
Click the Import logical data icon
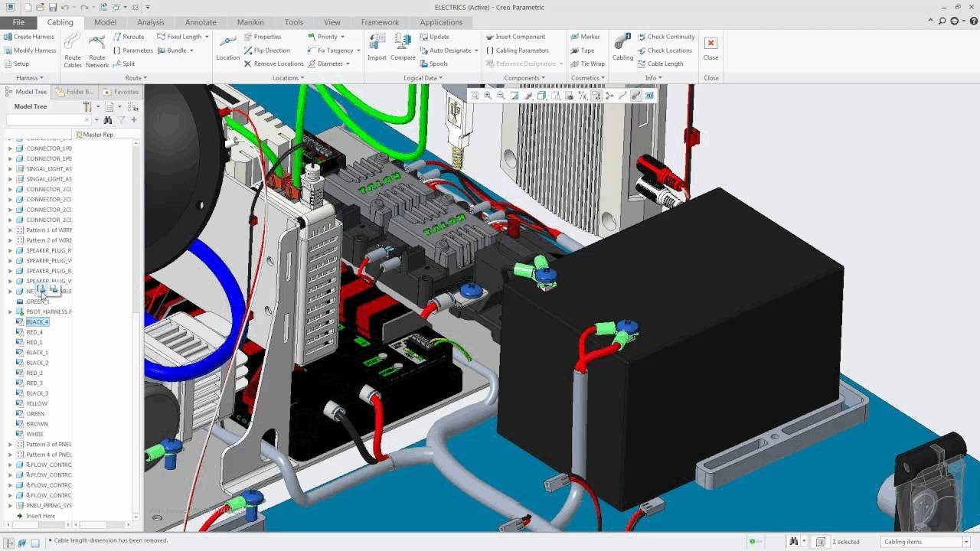coord(377,47)
